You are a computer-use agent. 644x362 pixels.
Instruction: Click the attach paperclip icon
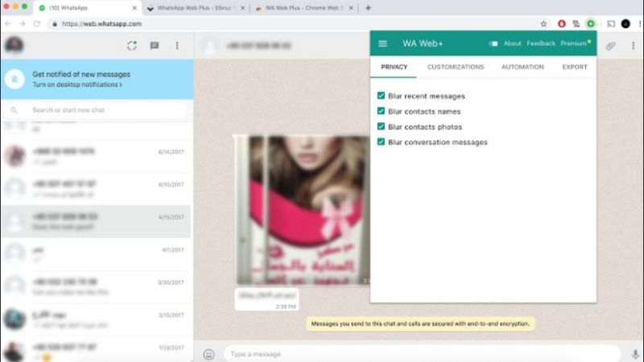[x=611, y=46]
